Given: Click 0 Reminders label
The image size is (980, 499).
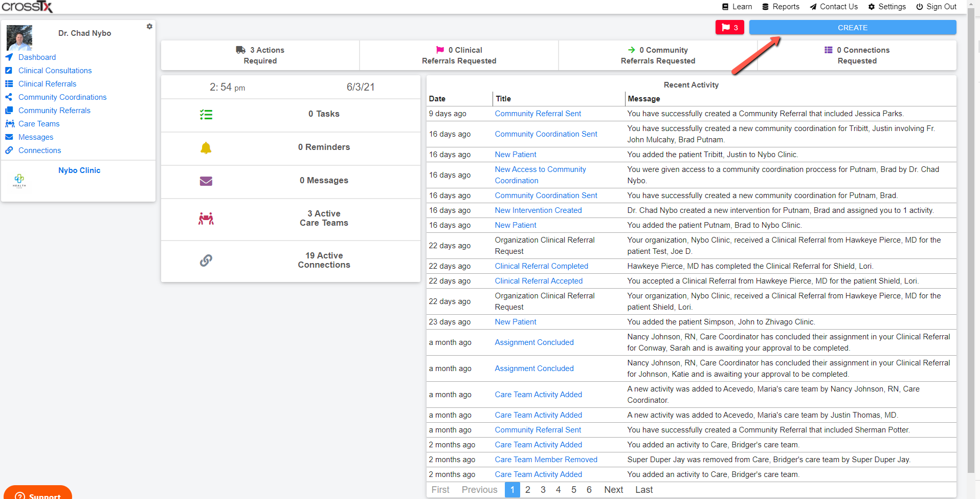Looking at the screenshot, I should click(x=324, y=147).
